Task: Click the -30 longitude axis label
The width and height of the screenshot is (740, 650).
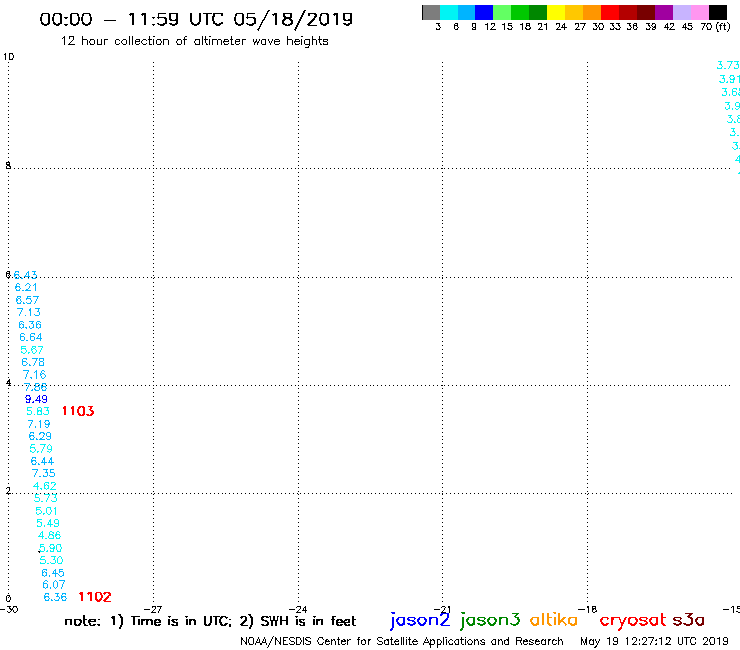Action: pos(9,610)
